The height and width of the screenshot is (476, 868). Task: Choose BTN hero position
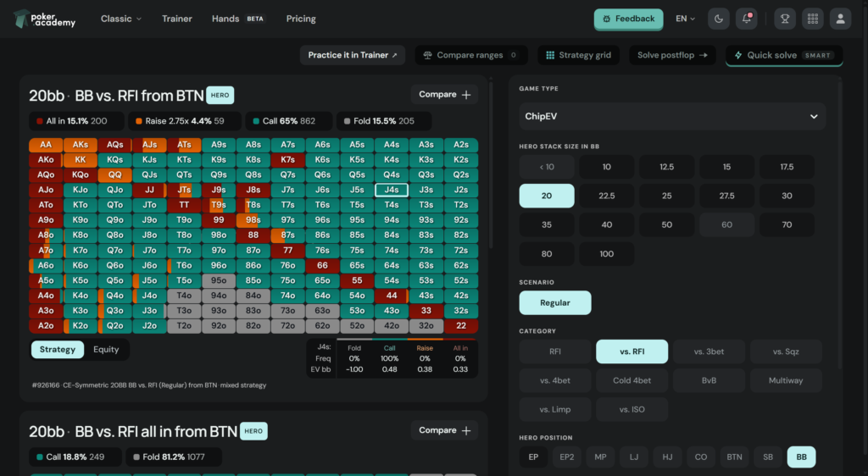click(x=734, y=457)
